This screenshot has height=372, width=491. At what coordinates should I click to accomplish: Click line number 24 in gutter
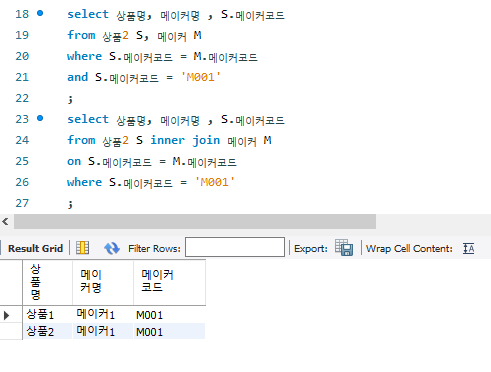(x=22, y=140)
